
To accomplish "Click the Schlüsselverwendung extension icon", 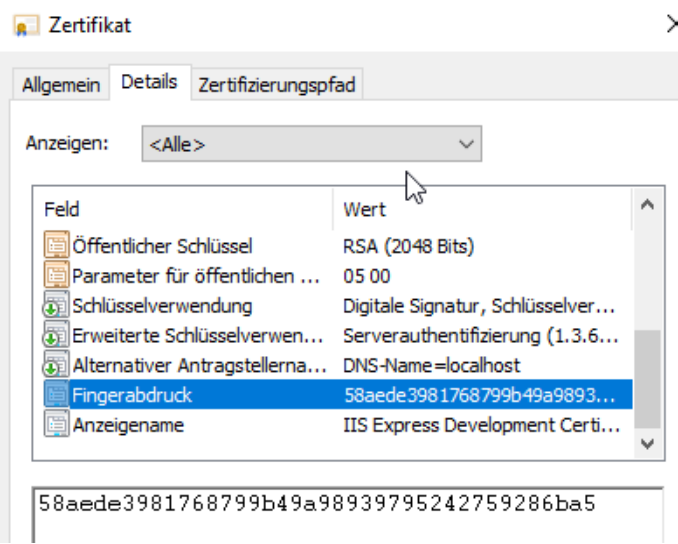I will click(x=55, y=304).
